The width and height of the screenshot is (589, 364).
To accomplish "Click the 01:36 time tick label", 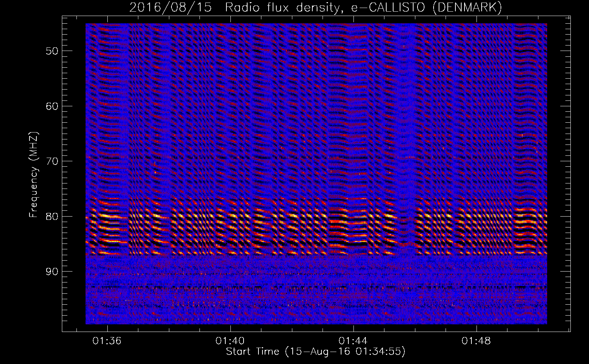I will point(107,341).
